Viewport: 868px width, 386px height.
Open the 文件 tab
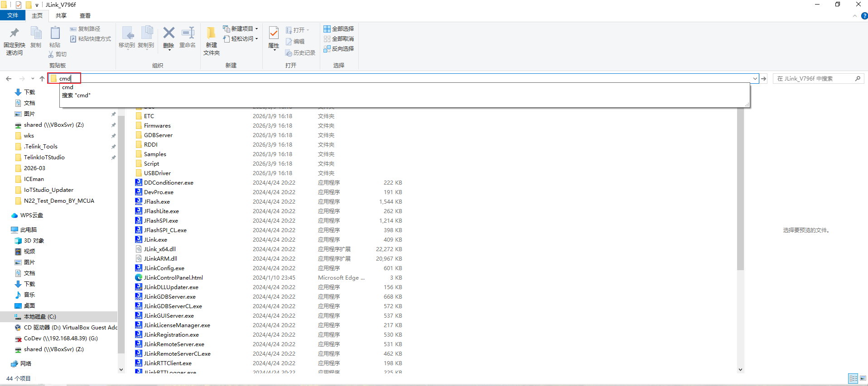point(13,16)
